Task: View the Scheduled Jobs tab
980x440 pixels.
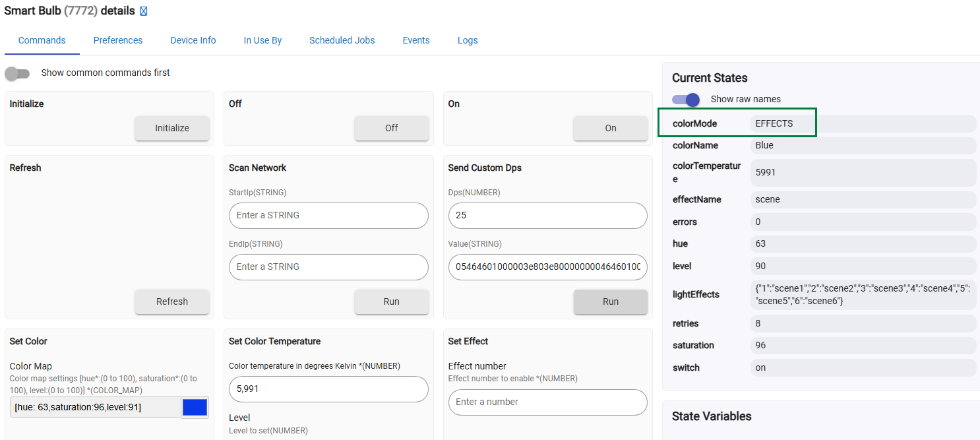Action: (x=342, y=40)
